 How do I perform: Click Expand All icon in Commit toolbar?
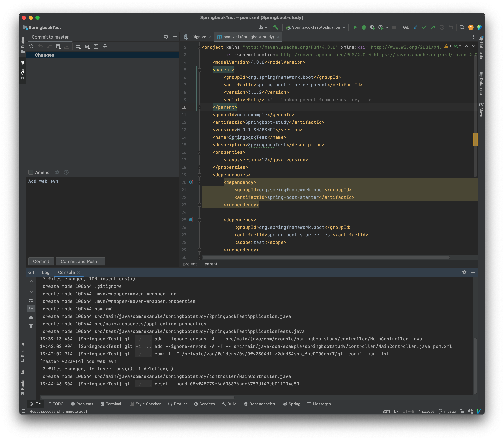(96, 46)
